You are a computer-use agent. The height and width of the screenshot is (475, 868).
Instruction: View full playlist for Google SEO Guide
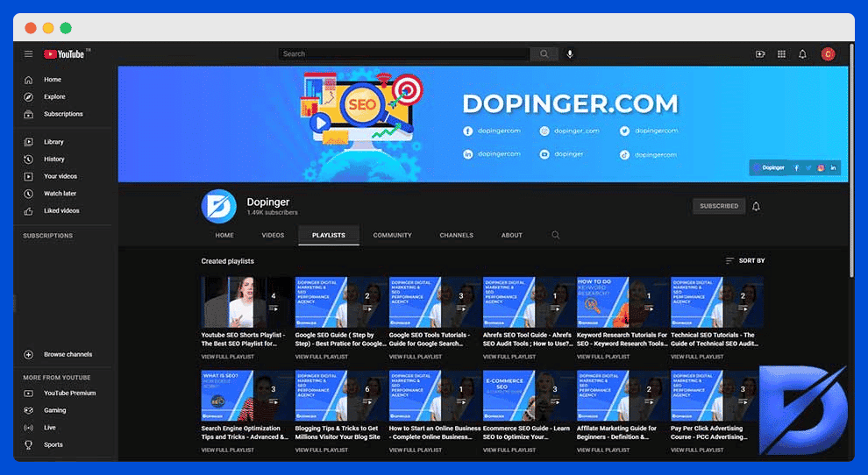(322, 357)
